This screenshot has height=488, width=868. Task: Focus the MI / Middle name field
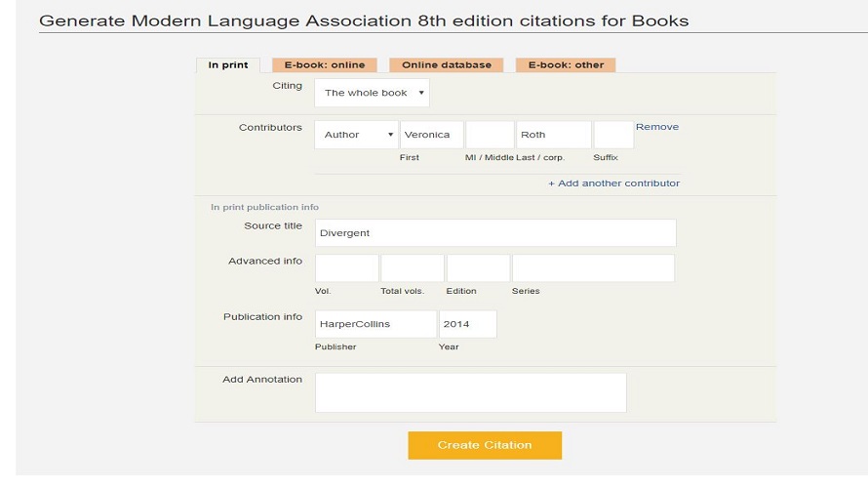point(490,135)
